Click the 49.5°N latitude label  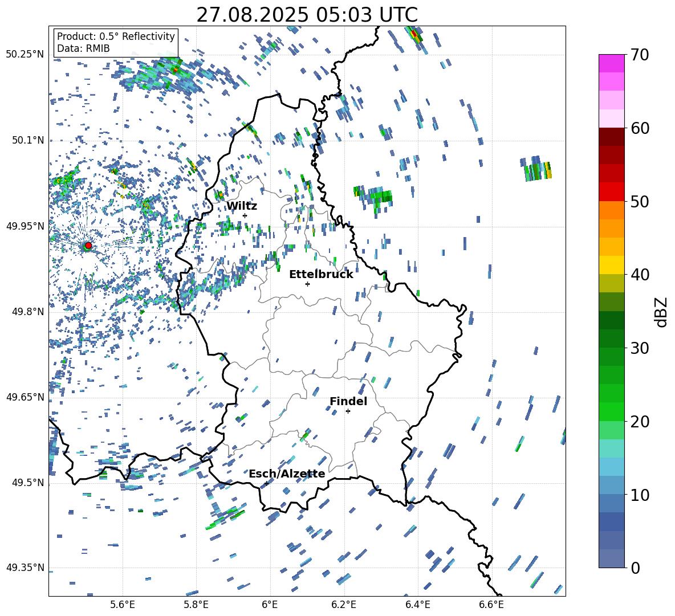tap(27, 483)
